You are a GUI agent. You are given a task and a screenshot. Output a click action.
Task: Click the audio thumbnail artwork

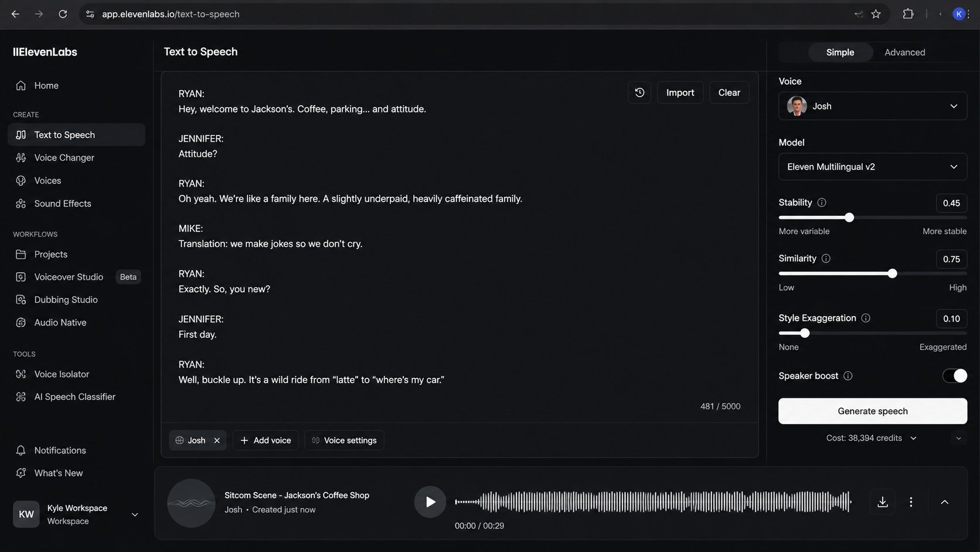pos(191,503)
